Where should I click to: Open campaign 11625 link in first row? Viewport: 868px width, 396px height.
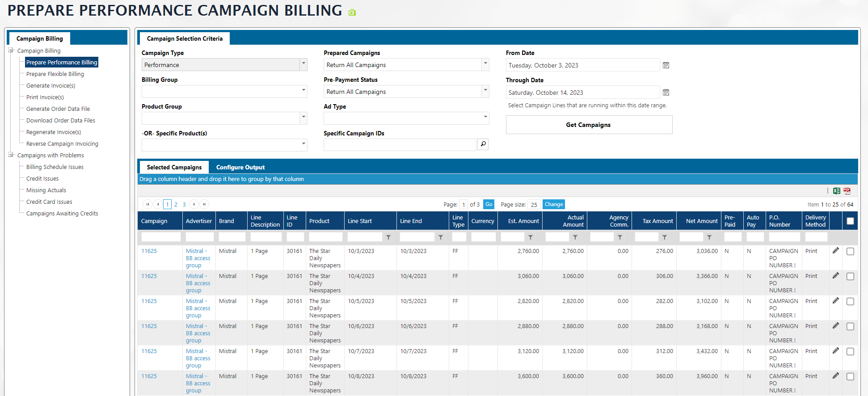(149, 251)
